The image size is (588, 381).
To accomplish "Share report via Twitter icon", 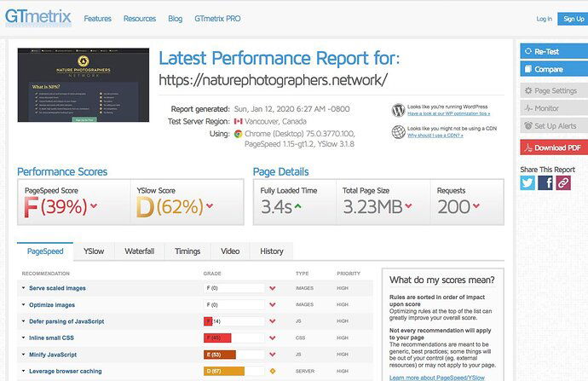I will tap(528, 182).
